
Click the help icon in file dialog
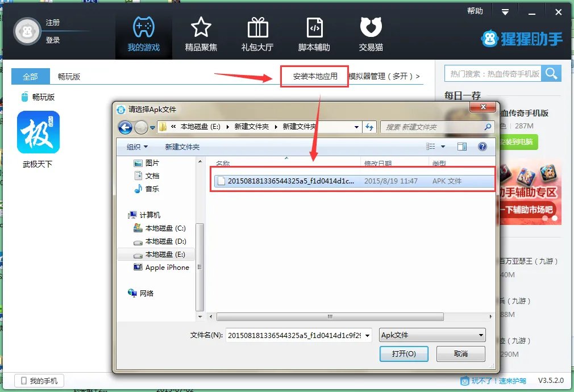pyautogui.click(x=483, y=147)
